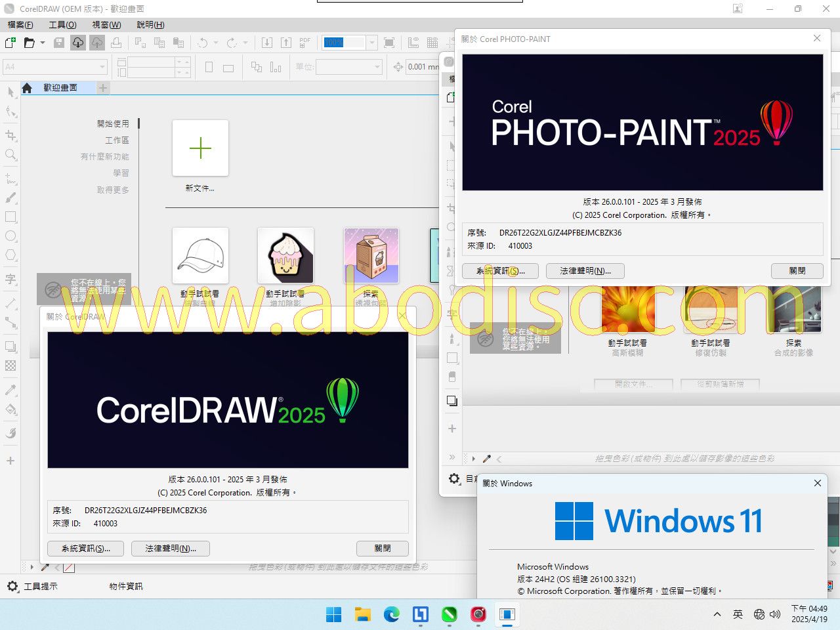The width and height of the screenshot is (840, 630).
Task: Click the Save floppy disk icon
Action: pos(59,43)
